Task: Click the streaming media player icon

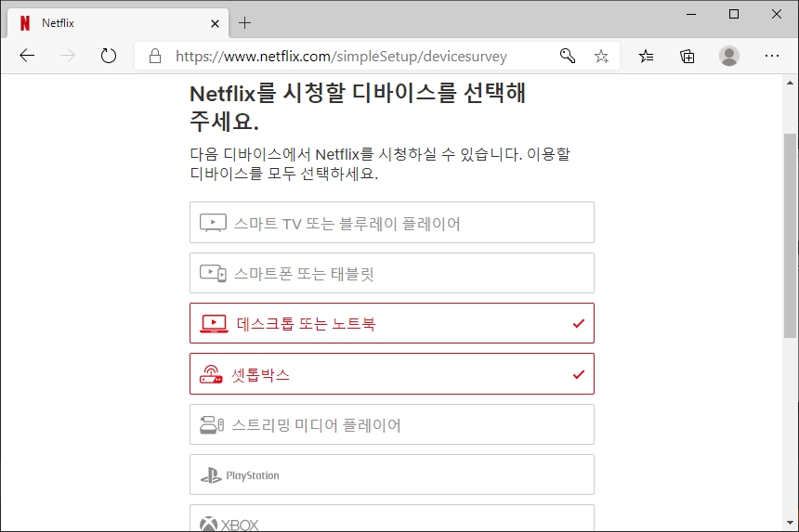Action: (212, 424)
